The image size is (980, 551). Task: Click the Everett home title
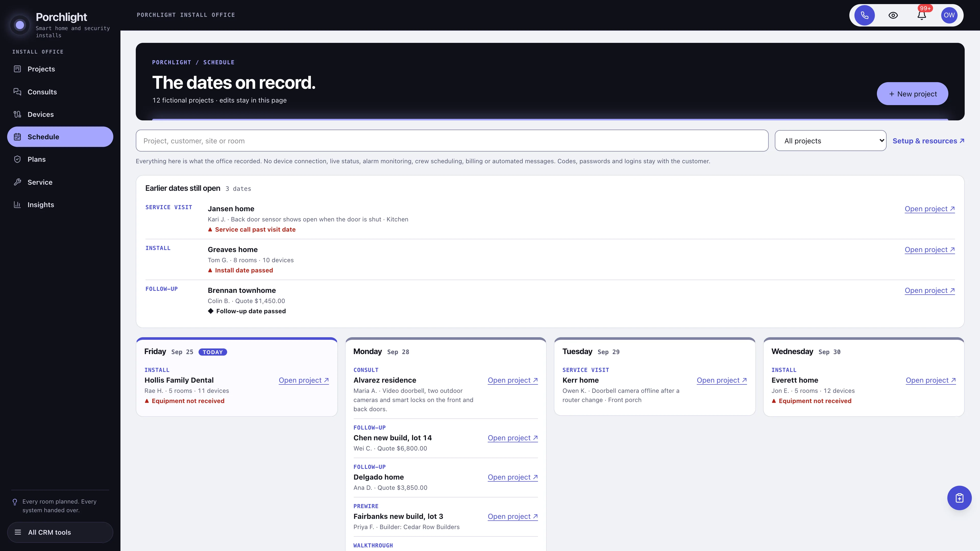point(795,380)
